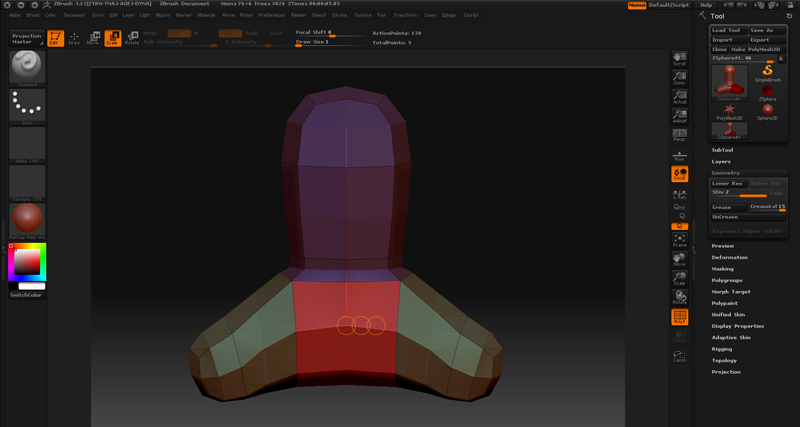Click the Rotate tool in top toolbar
This screenshot has height=427, width=800.
[131, 38]
